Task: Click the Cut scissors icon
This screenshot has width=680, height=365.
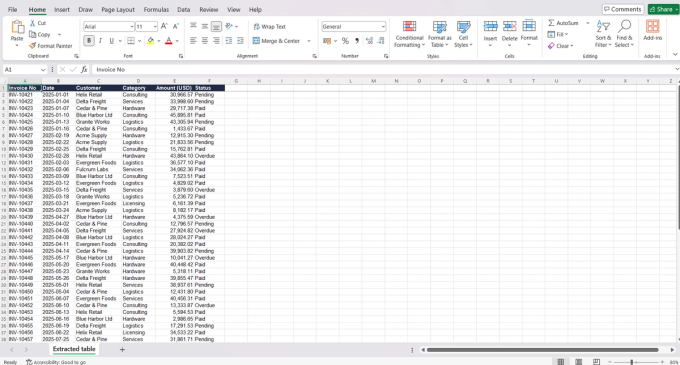Action: pos(33,23)
